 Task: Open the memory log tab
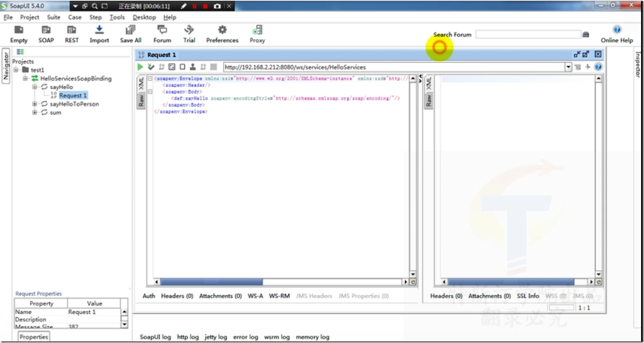pyautogui.click(x=313, y=337)
